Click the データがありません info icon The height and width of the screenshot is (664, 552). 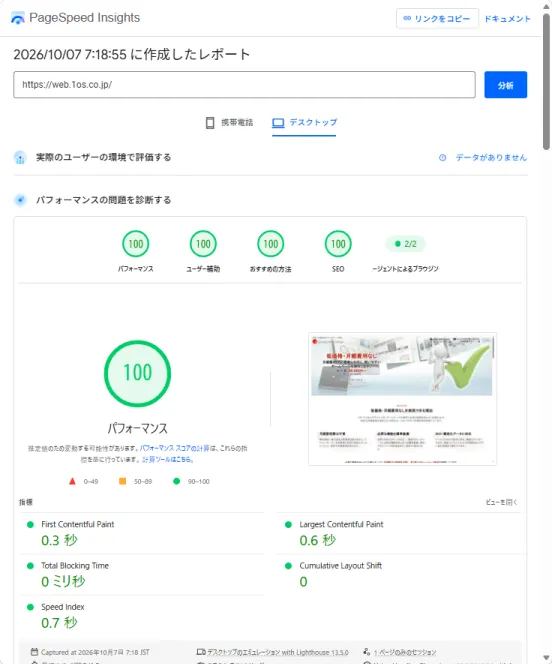coord(442,158)
